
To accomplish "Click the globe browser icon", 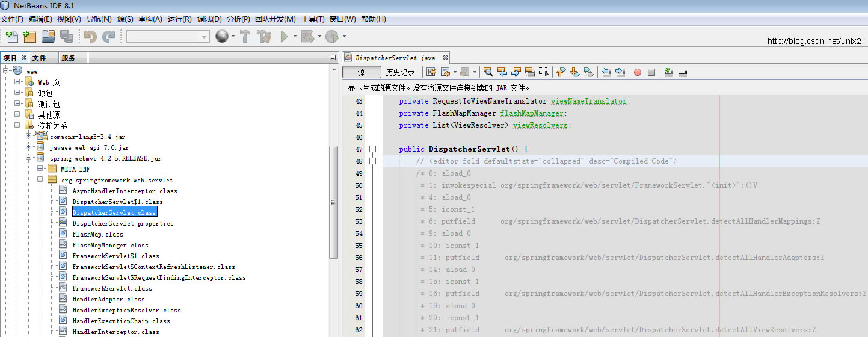I will coord(222,37).
